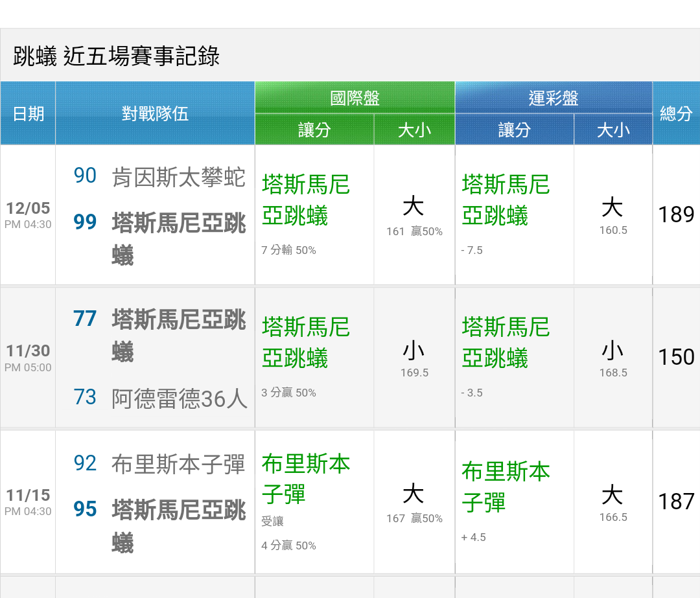Click 國際盤 讓分 布里斯本子彈 in 11/15 row
The image size is (700, 598).
306,479
